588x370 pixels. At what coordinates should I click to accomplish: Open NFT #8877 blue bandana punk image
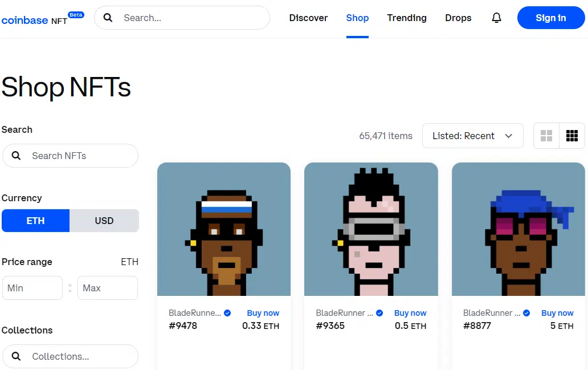(518, 229)
